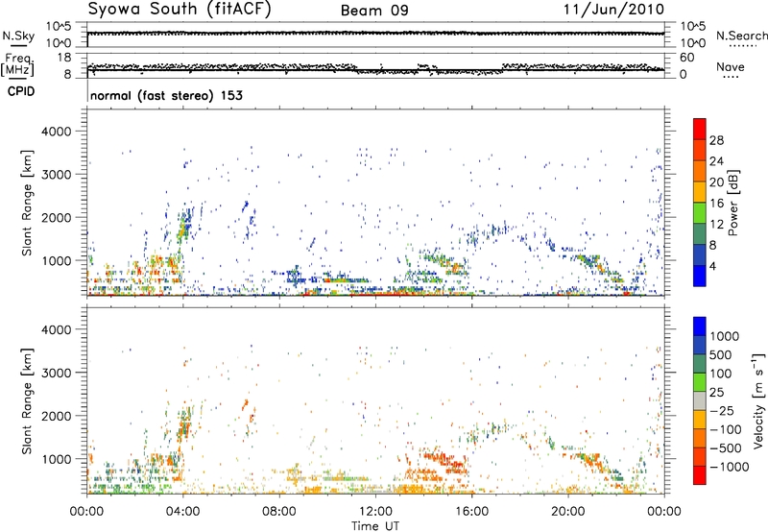Pick the blue top segment of Velocity colorbar
This screenshot has width=768, height=532.
pyautogui.click(x=700, y=326)
